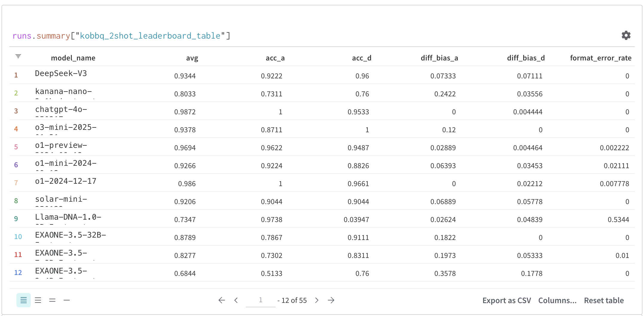This screenshot has height=316, width=644.
Task: Click row number 11 index
Action: point(18,255)
